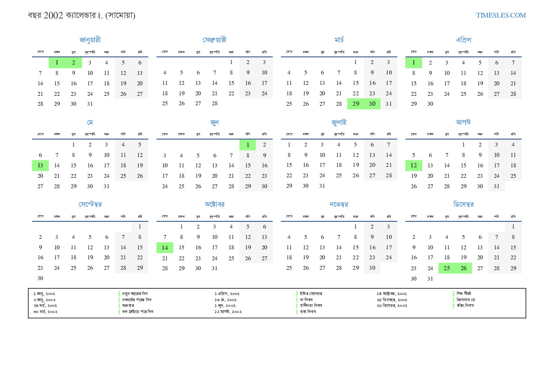The width and height of the screenshot is (554, 392).
Task: Click highlighted date 26 in ডিসেম্বর
Action: (463, 268)
